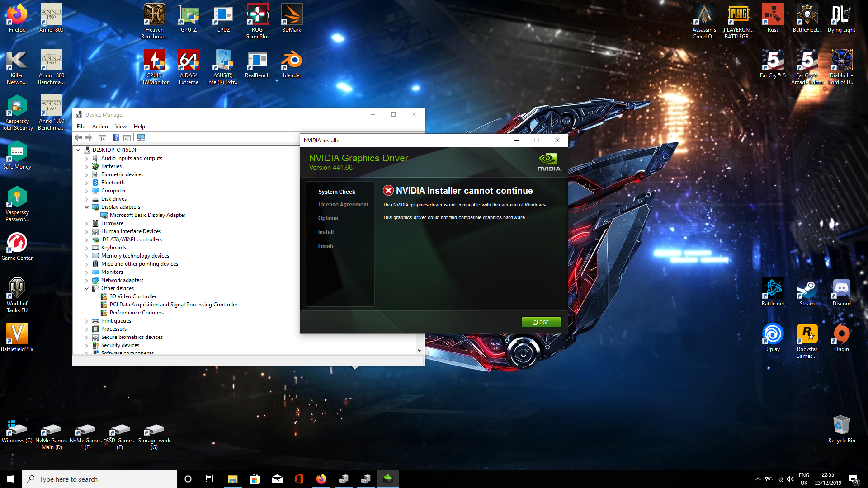
Task: Open the Origin desktop icon
Action: click(x=841, y=338)
